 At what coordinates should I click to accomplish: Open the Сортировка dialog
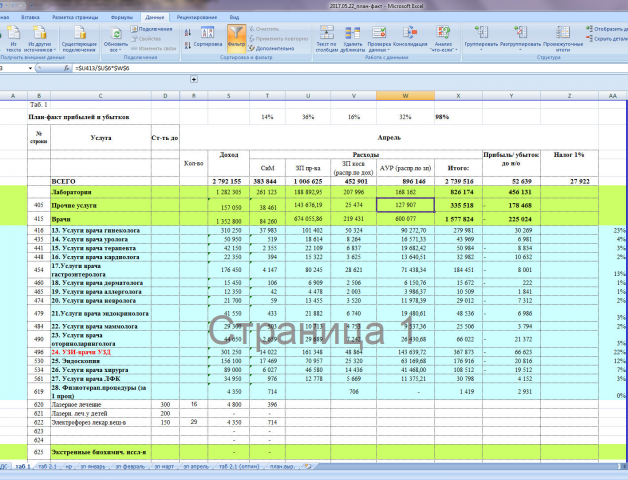pos(207,37)
